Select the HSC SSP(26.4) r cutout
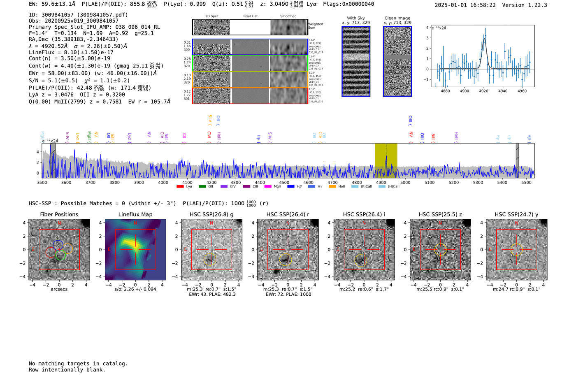The width and height of the screenshot is (576, 392). [x=288, y=249]
